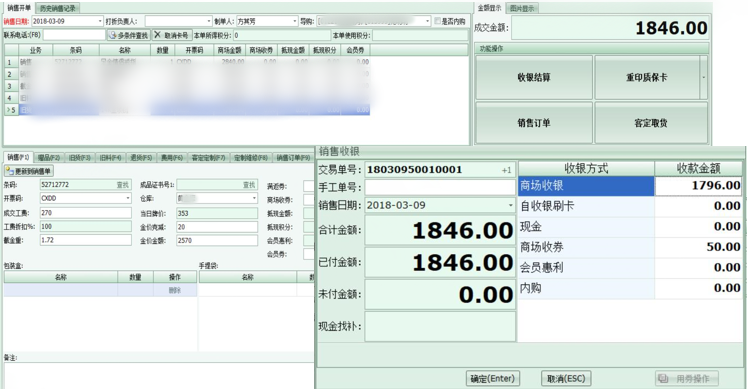Switch to the 图片显示 tab
Screen dimensions: 748x389
click(522, 8)
